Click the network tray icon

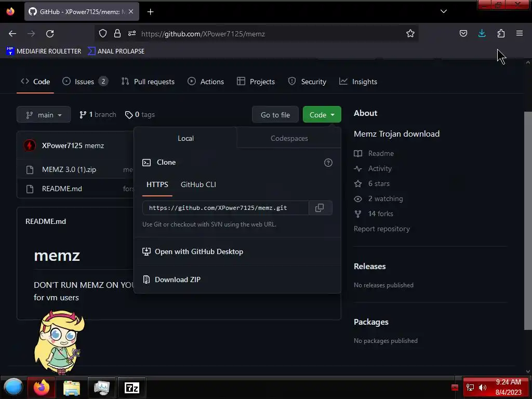pos(470,388)
